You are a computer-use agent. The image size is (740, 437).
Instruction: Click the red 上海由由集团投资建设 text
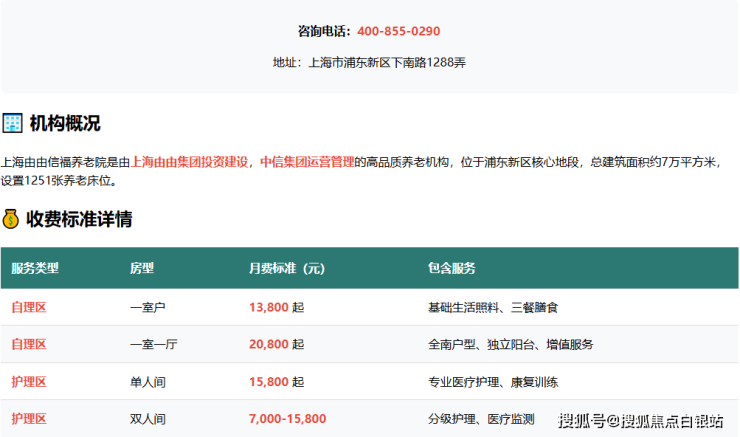click(190, 161)
